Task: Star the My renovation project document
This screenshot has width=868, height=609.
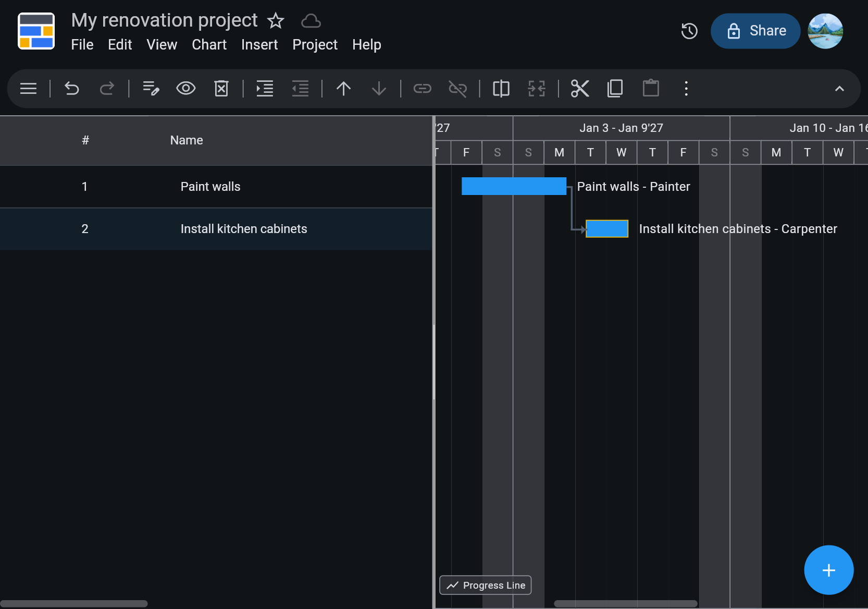Action: (276, 21)
